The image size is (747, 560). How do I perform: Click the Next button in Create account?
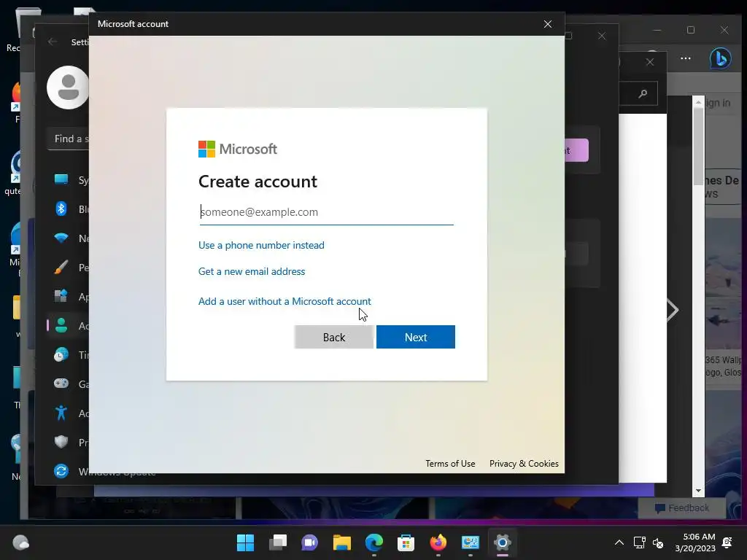click(x=415, y=337)
